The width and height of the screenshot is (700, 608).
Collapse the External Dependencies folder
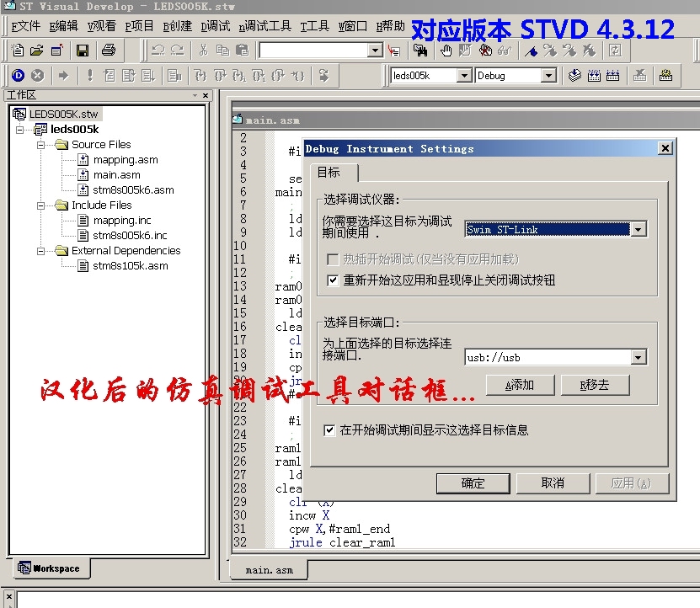coord(40,251)
